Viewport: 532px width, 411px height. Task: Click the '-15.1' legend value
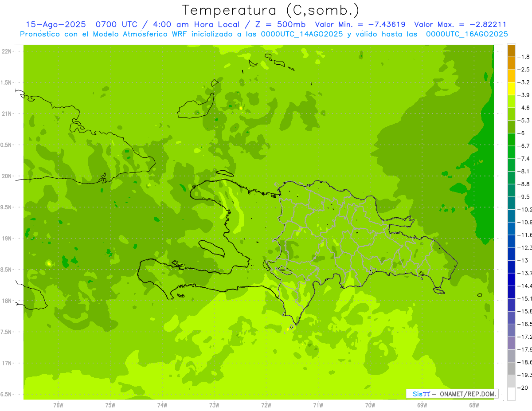pos(525,298)
